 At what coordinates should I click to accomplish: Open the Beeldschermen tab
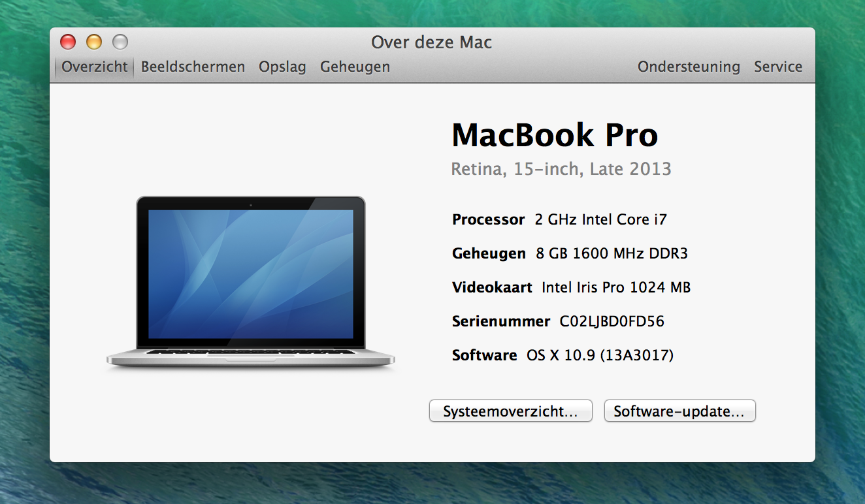193,67
